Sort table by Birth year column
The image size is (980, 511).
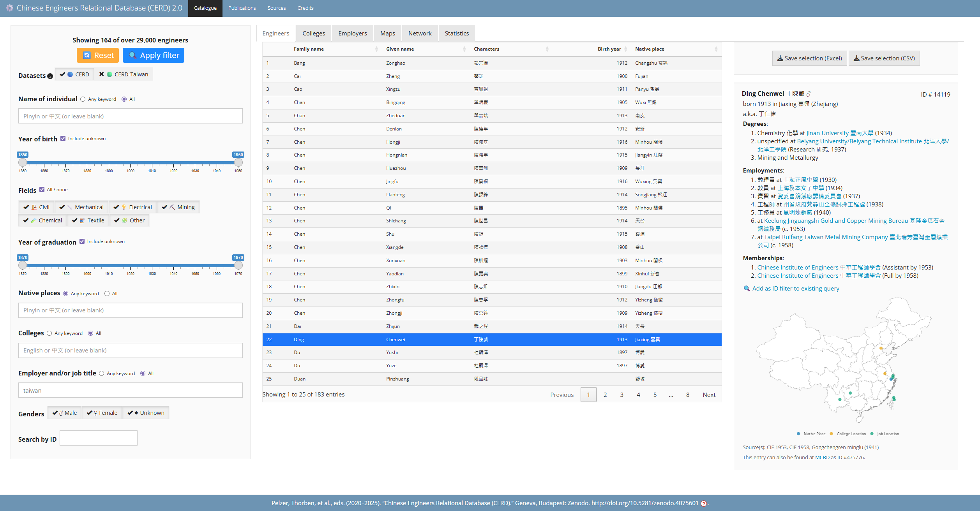click(610, 49)
